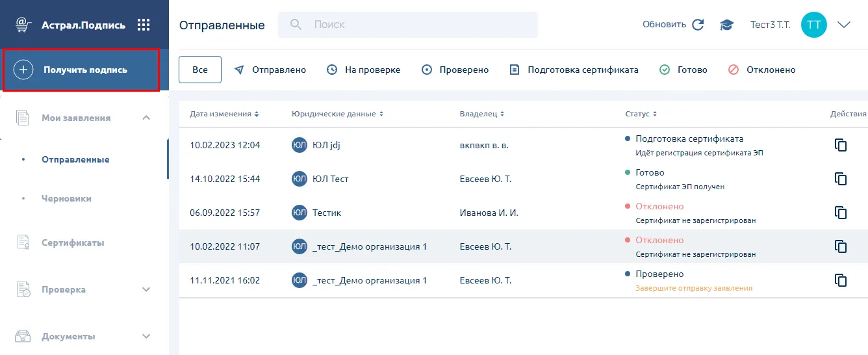Click the Поиск search field
Image resolution: width=868 pixels, height=355 pixels.
coord(416,25)
